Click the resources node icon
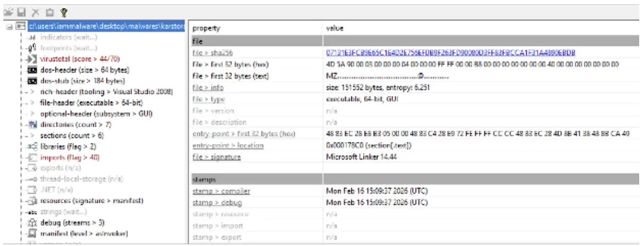The width and height of the screenshot is (644, 246). (31, 201)
